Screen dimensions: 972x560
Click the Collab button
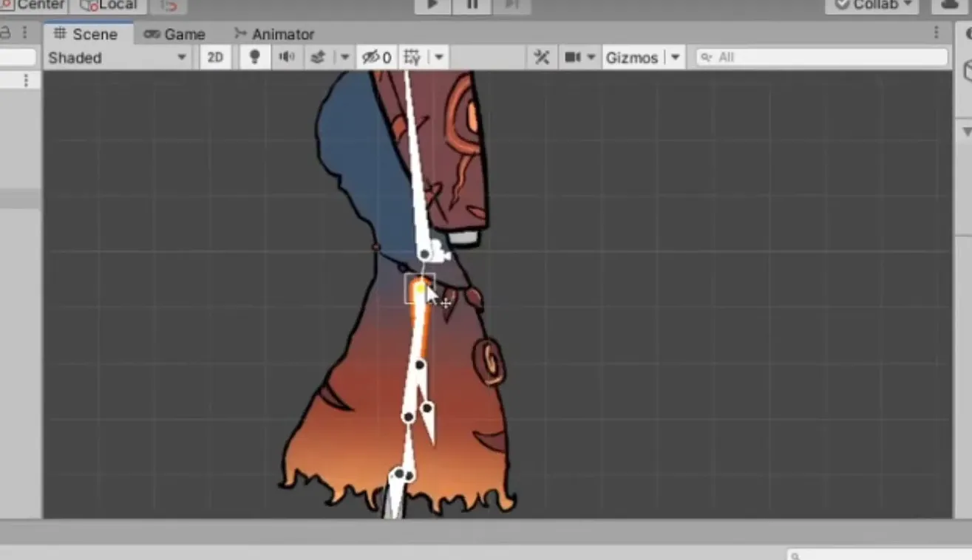872,5
